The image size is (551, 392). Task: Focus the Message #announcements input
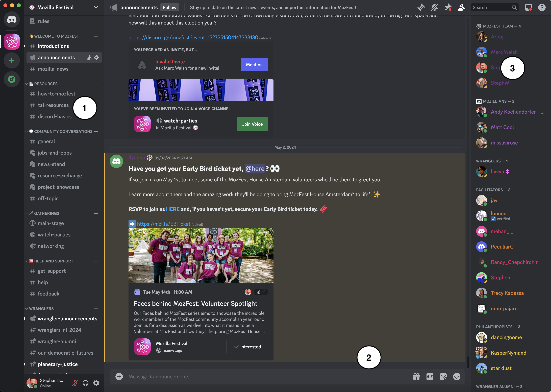[268, 377]
